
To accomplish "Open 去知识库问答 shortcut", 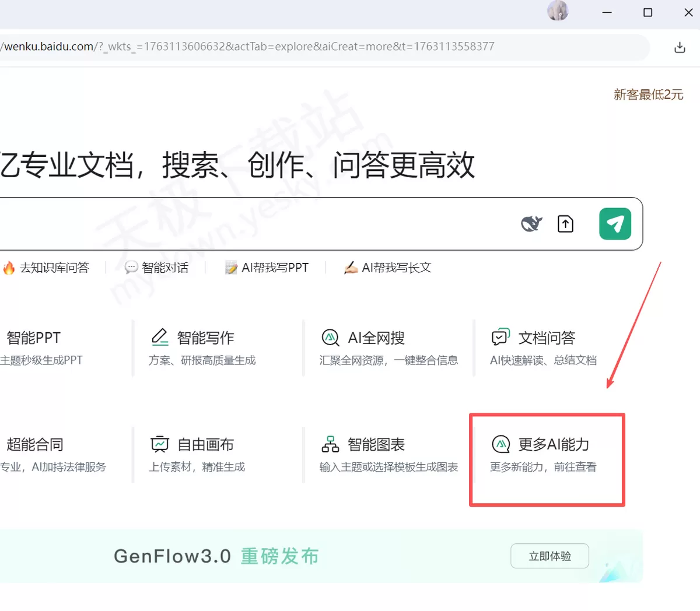I will coord(45,268).
